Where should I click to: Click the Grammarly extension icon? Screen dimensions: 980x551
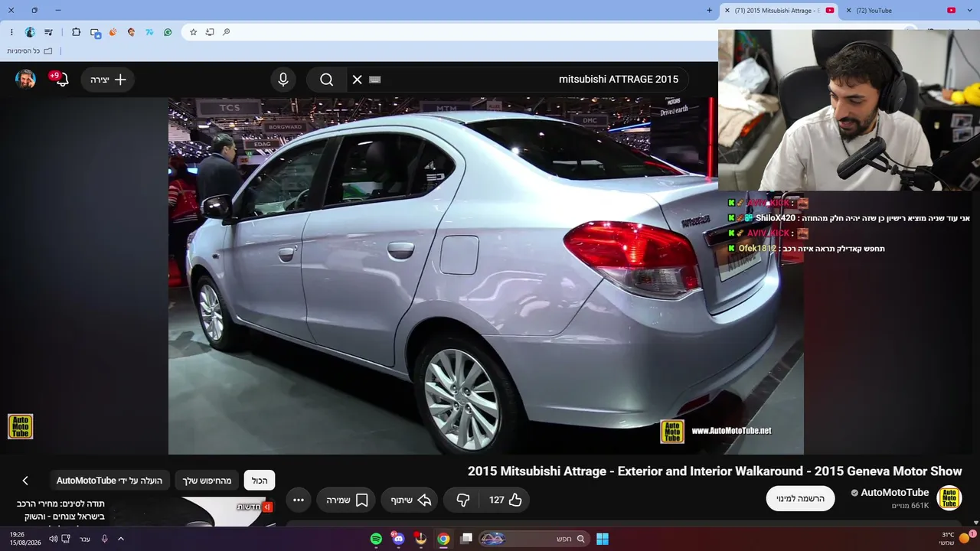[x=168, y=32]
